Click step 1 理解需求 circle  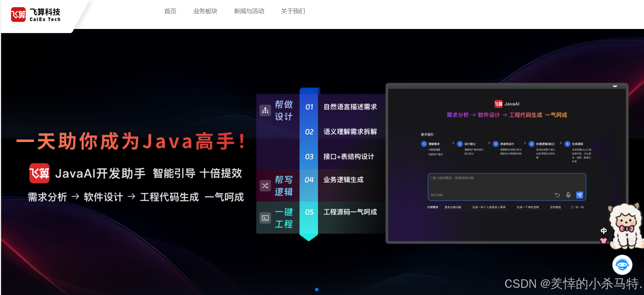(x=424, y=144)
